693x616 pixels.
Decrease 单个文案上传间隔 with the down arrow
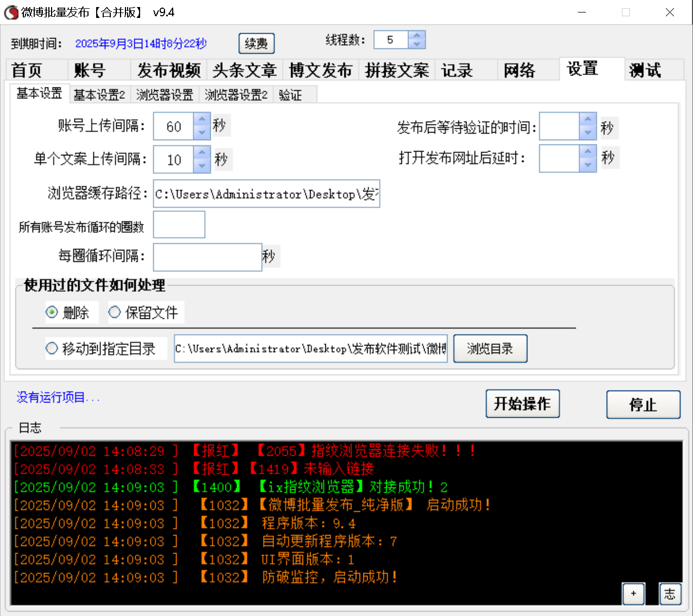point(201,165)
